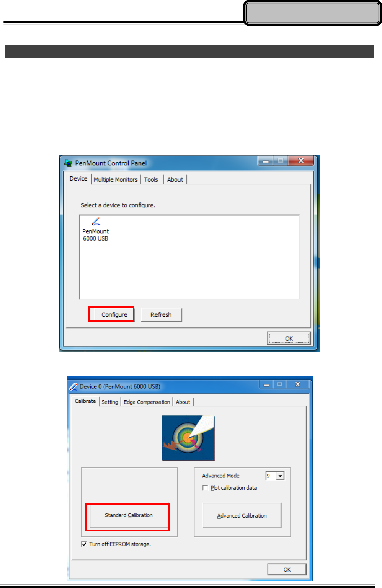The height and width of the screenshot is (588, 382).
Task: Start Advanced Calibration
Action: coord(242,516)
